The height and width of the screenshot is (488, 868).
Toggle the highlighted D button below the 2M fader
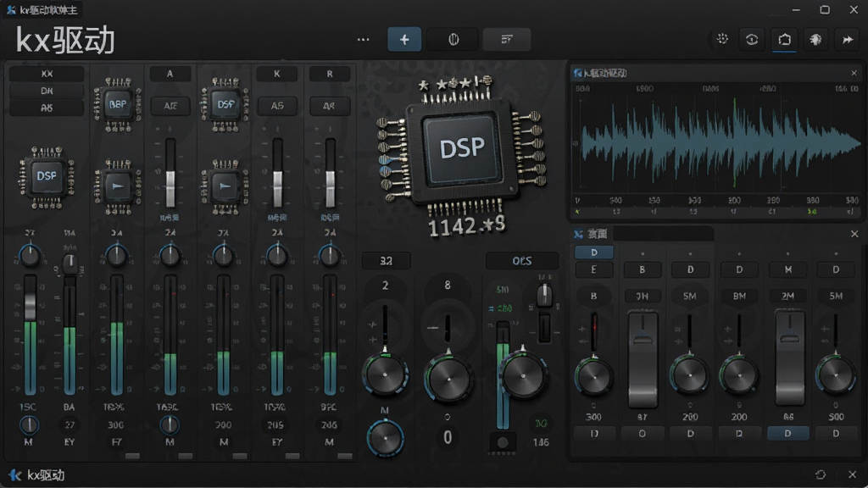[787, 433]
